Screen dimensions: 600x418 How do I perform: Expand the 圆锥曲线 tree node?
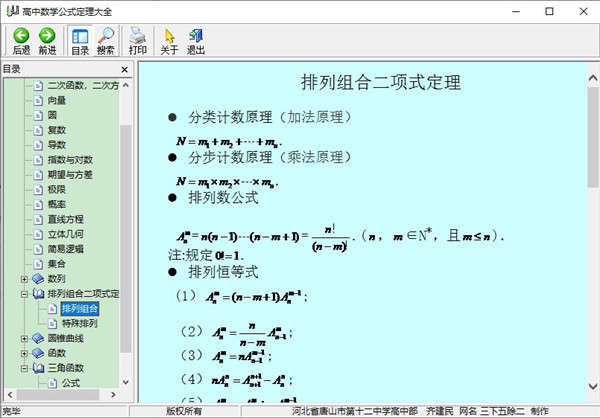(24, 338)
